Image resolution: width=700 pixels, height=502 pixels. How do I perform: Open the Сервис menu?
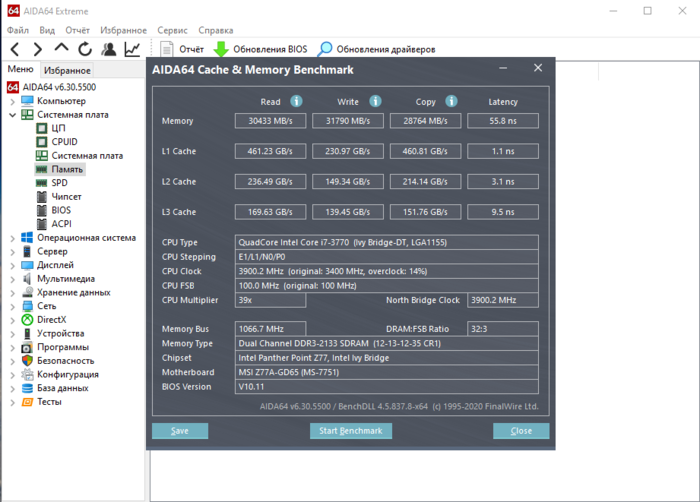(172, 30)
